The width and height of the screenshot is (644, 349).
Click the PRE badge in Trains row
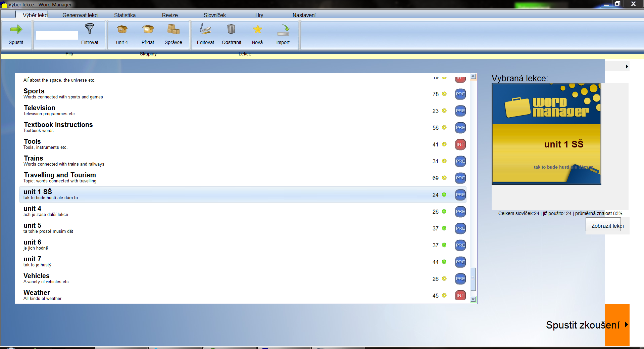tap(460, 161)
